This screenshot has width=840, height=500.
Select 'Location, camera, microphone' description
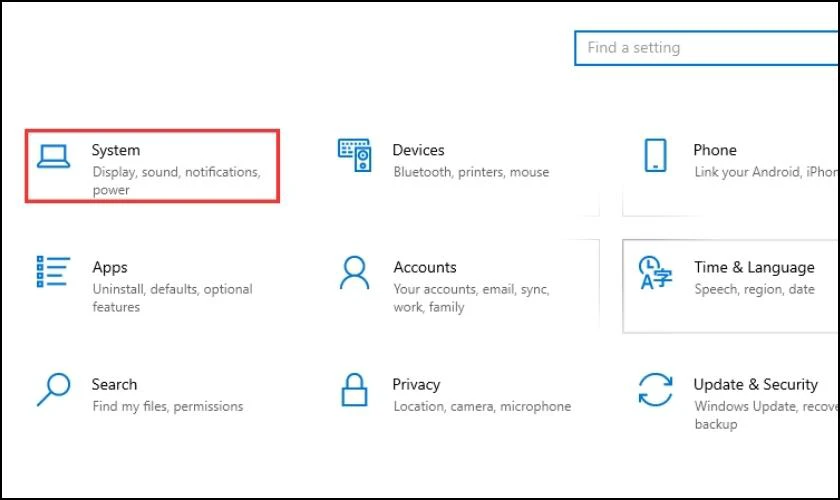click(482, 406)
